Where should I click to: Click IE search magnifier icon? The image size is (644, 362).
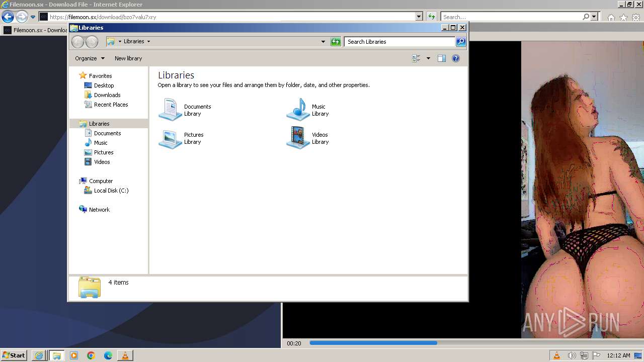coord(586,17)
